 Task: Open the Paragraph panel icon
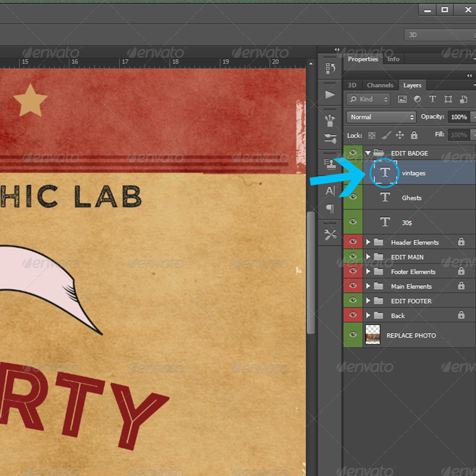coord(331,208)
